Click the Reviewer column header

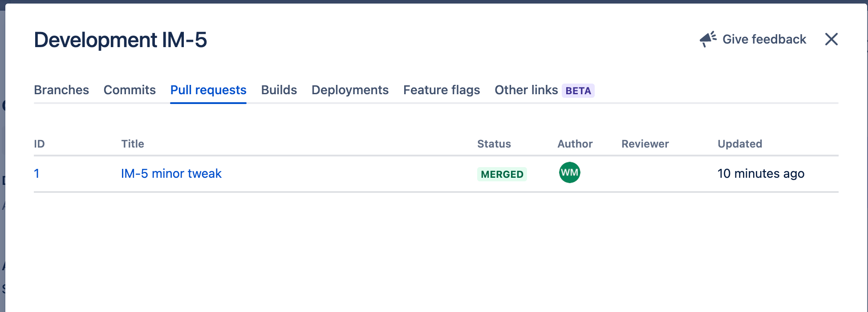(x=645, y=144)
